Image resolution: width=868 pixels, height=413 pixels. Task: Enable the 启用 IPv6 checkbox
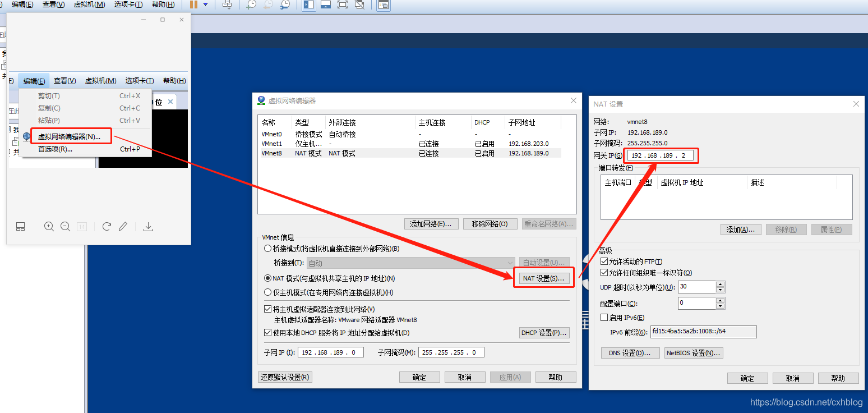click(604, 318)
